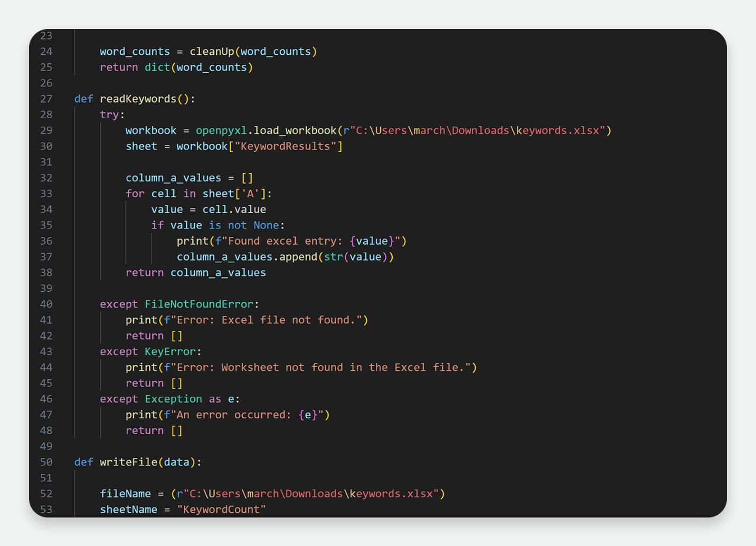Click the 'try:' keyword on line 28
The height and width of the screenshot is (546, 756).
[x=112, y=115]
